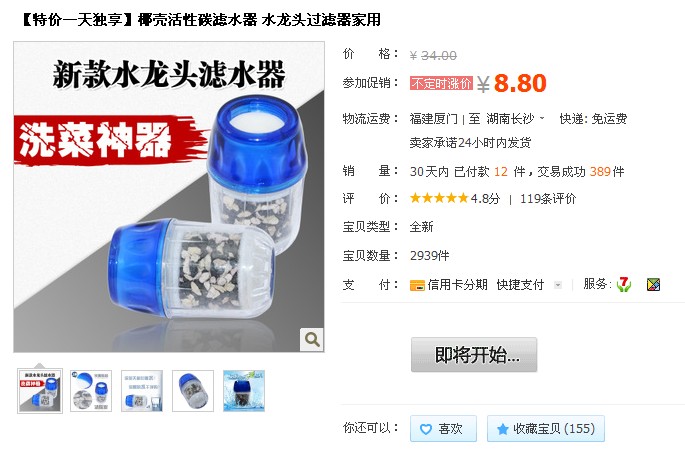This screenshot has height=469, width=685.
Task: Select the first product thumbnail
Action: (40, 391)
